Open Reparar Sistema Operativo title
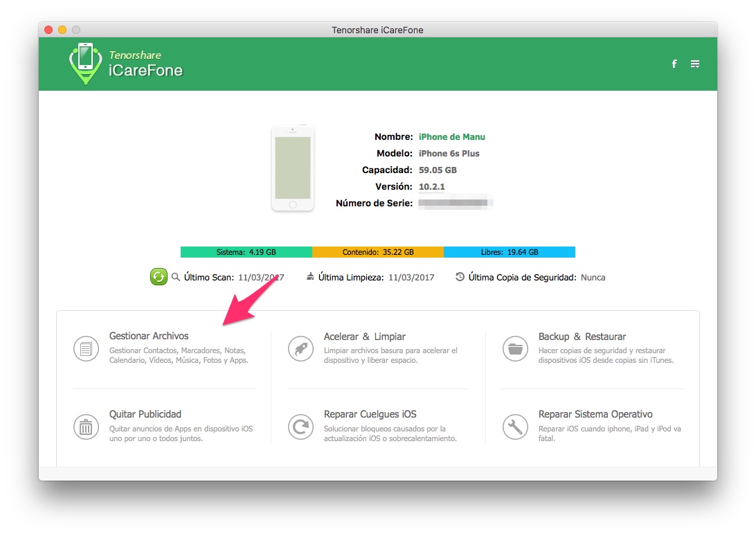This screenshot has width=756, height=536. (595, 414)
